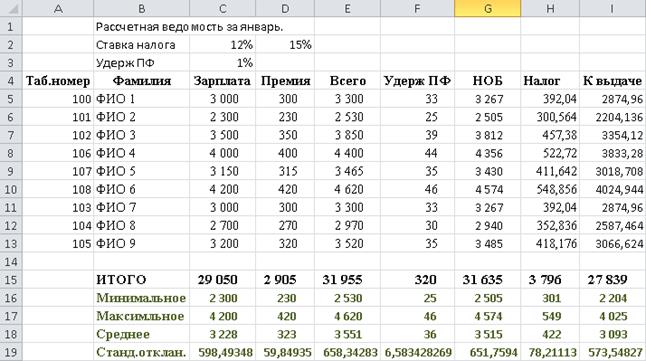Click the 'Удерж ПФ' header cell in row 4
Image resolution: width=646 pixels, height=361 pixels.
click(417, 81)
